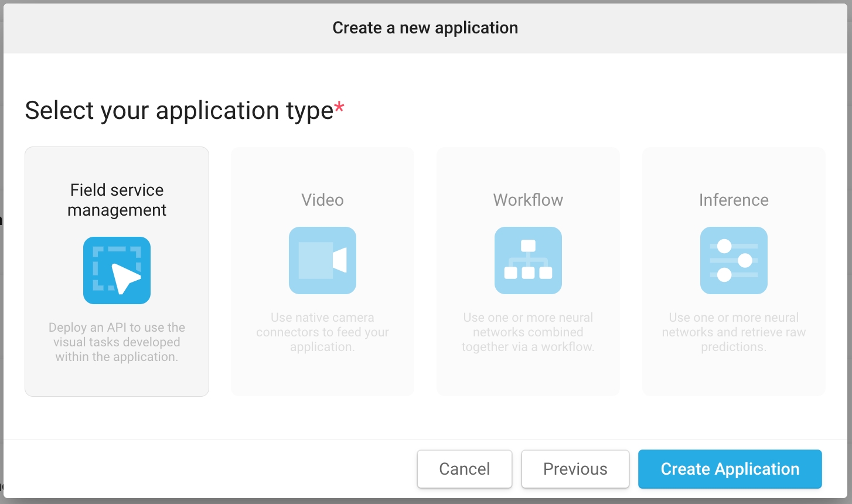Select the Inference application type label
Screen dimensions: 852x504
coord(734,200)
